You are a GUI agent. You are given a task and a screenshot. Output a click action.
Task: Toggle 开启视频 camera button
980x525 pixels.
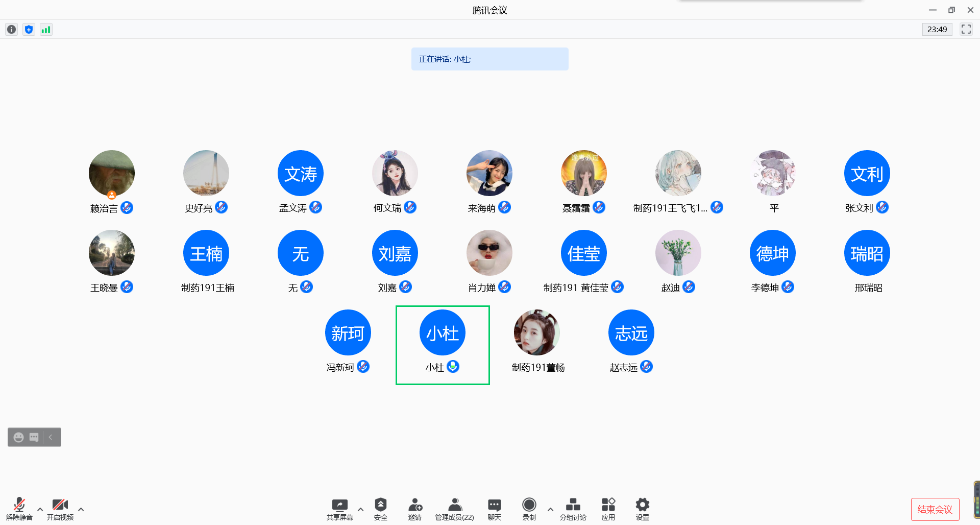(60, 509)
